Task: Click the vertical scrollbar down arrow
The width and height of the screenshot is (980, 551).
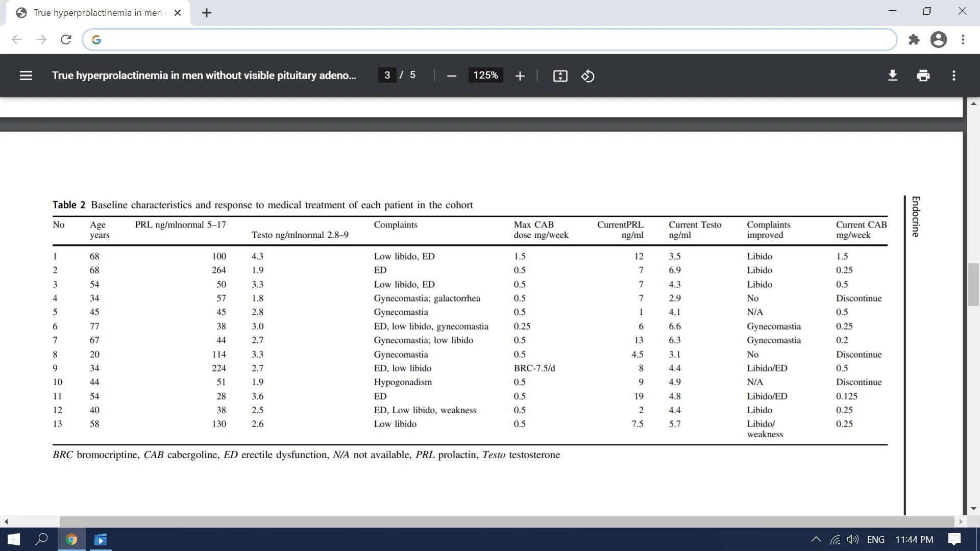Action: click(973, 509)
